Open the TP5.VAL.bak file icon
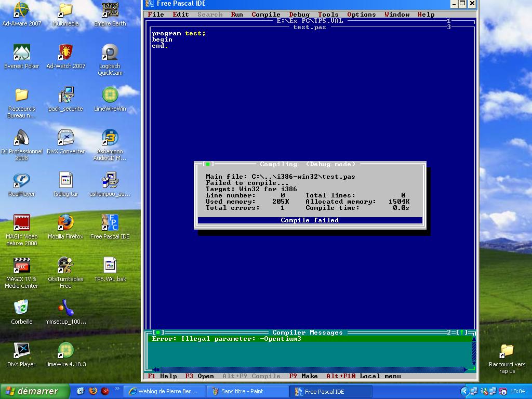The height and width of the screenshot is (399, 532). coord(110,265)
